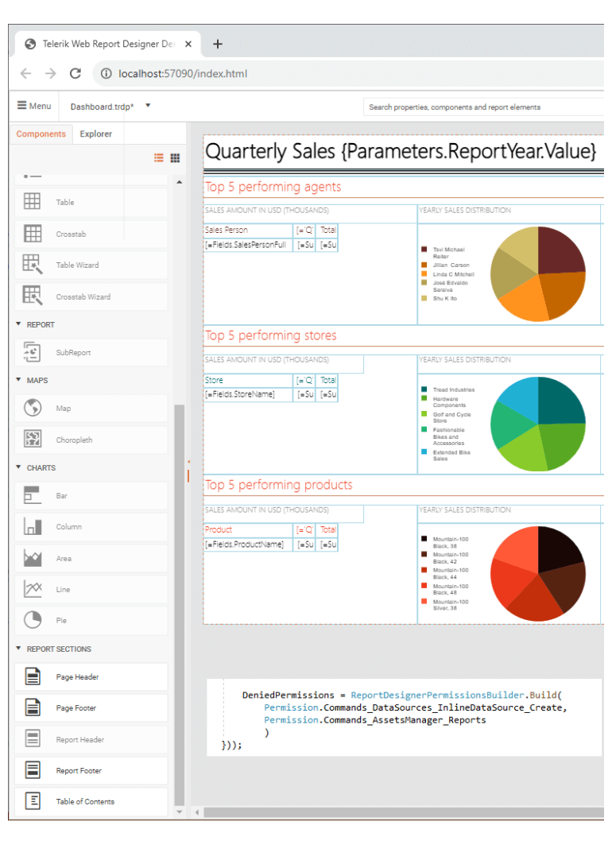Click the browser forward arrow

click(50, 74)
